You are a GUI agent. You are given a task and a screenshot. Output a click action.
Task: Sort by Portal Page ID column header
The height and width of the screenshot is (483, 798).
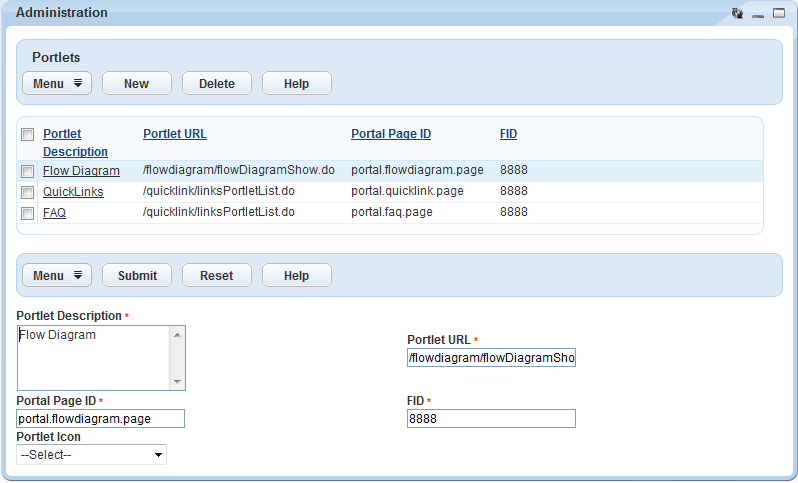[391, 134]
